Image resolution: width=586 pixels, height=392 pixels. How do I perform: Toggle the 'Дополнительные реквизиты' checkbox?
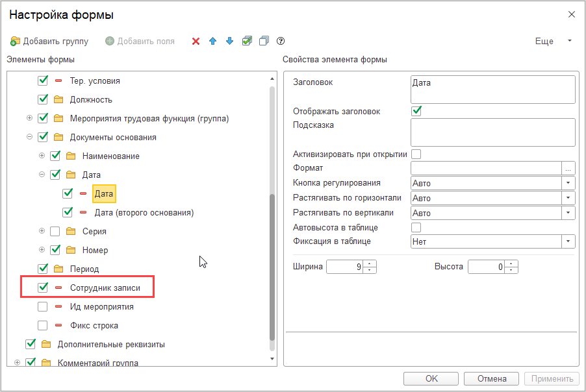[x=31, y=344]
